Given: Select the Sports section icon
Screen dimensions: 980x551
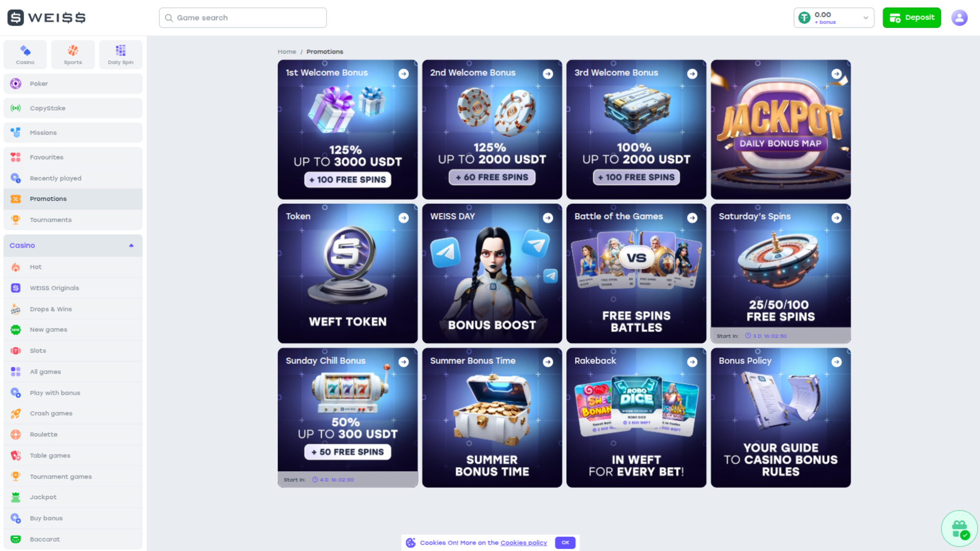Looking at the screenshot, I should click(x=72, y=55).
